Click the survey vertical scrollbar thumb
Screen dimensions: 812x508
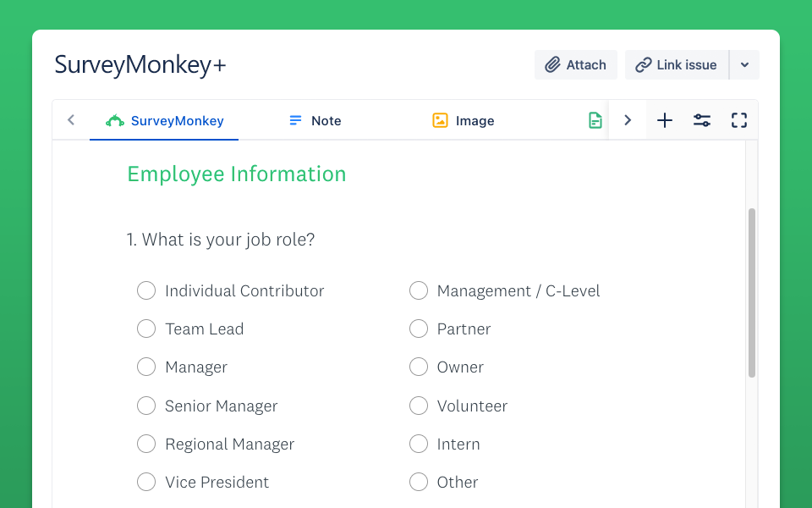(752, 292)
